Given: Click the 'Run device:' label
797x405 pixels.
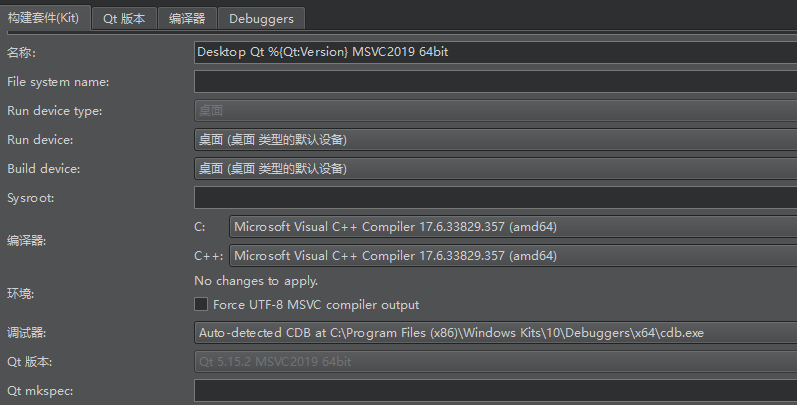Looking at the screenshot, I should click(40, 140).
